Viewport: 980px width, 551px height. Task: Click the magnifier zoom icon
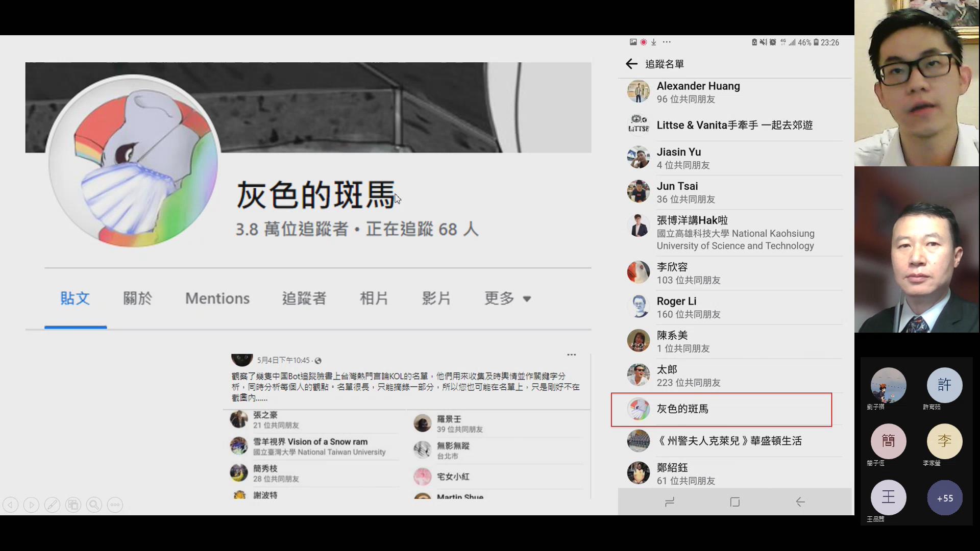(x=94, y=505)
